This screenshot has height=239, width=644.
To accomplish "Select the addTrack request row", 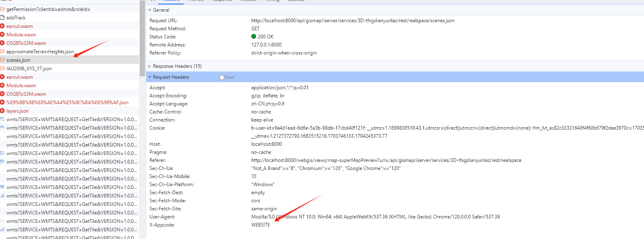I will (x=69, y=17).
